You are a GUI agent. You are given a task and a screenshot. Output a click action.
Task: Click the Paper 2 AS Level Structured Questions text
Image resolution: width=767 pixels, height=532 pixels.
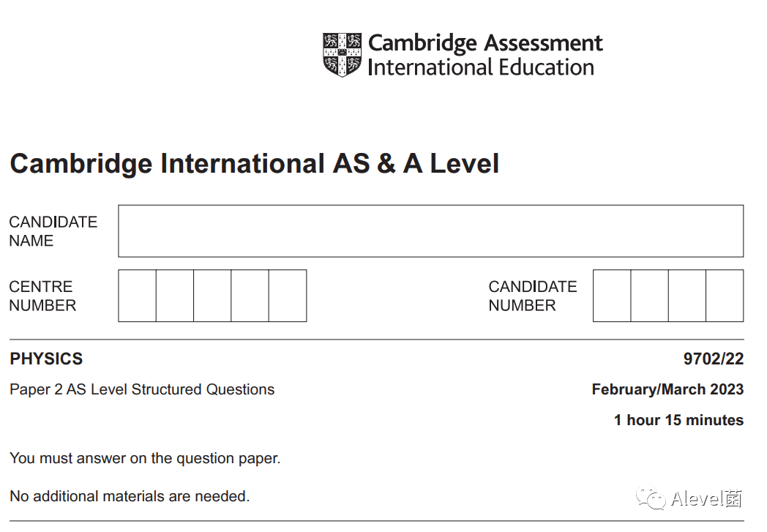[x=142, y=390]
